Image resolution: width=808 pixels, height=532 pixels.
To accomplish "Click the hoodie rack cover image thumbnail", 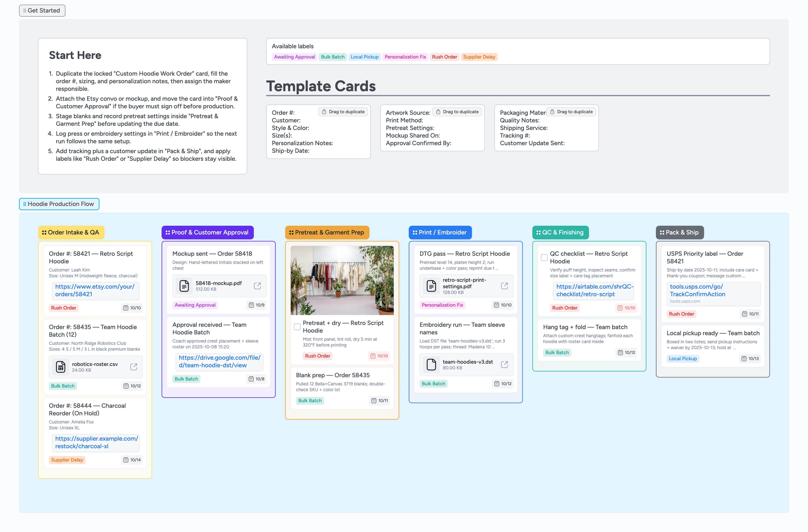I will coord(342,280).
